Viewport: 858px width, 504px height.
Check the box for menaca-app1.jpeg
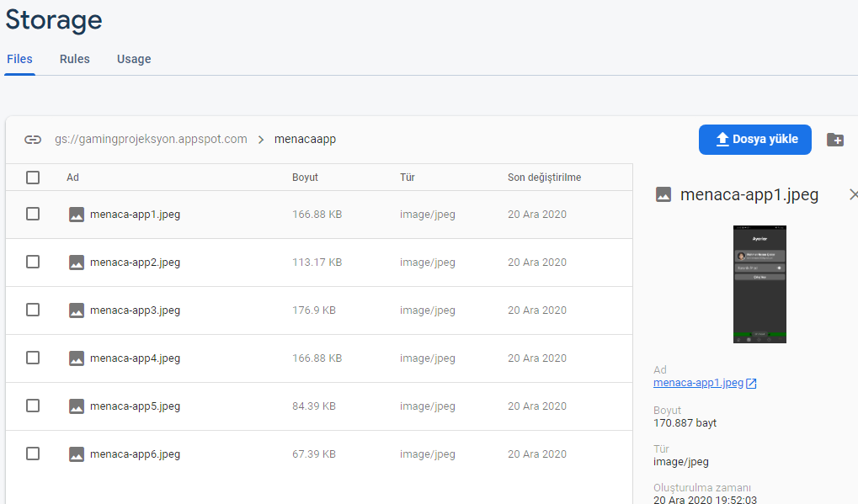33,214
